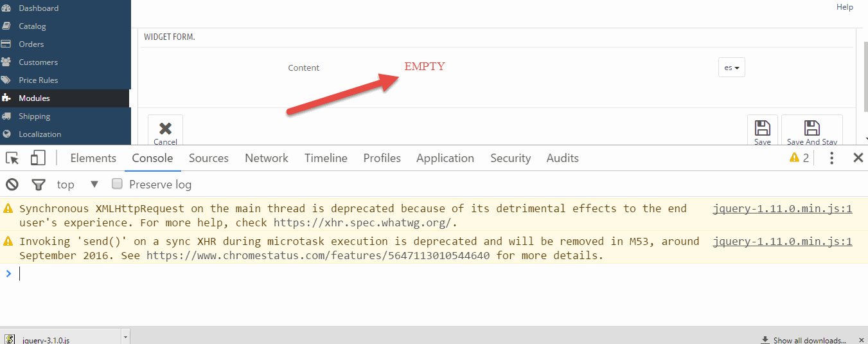
Task: Click the warnings count indicator
Action: click(799, 158)
